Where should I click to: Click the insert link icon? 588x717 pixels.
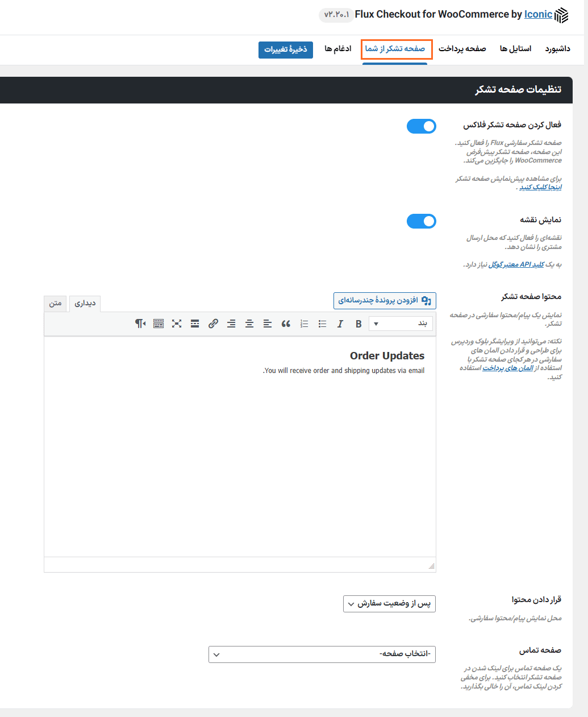[x=213, y=324]
